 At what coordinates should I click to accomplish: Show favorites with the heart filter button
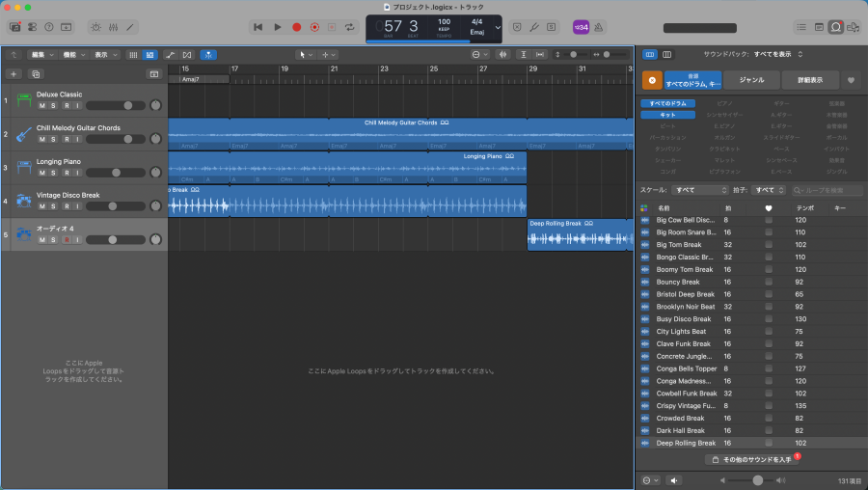[x=852, y=81]
